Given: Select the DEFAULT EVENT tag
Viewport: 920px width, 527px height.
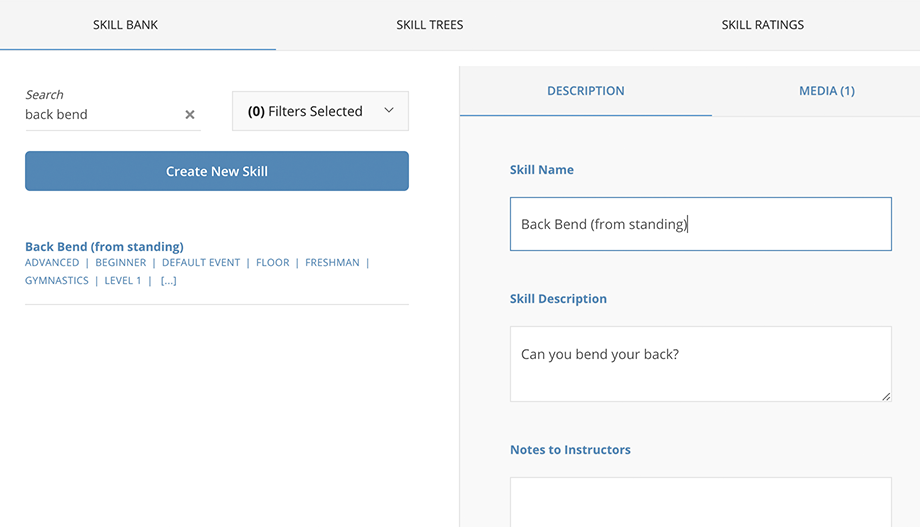Looking at the screenshot, I should point(201,262).
